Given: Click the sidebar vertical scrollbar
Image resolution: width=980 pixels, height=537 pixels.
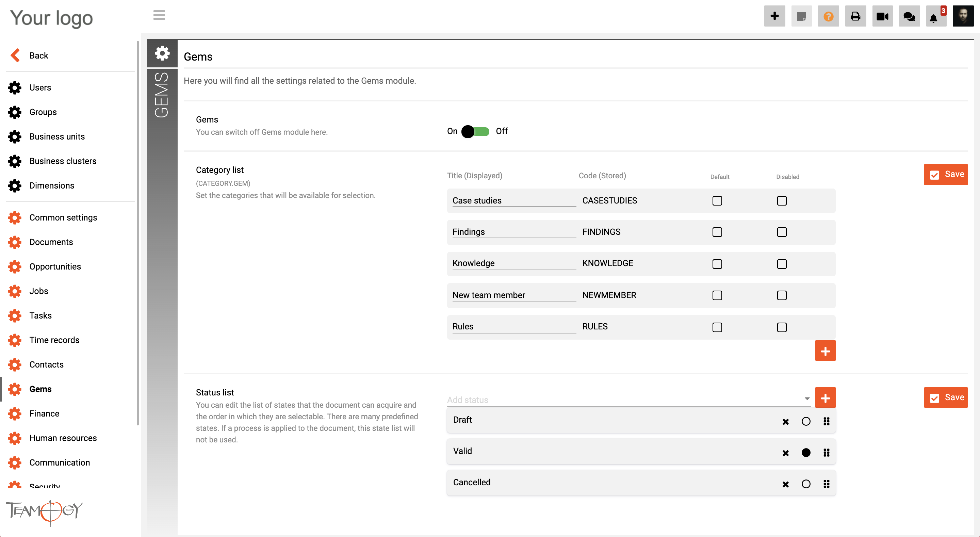Looking at the screenshot, I should (137, 233).
